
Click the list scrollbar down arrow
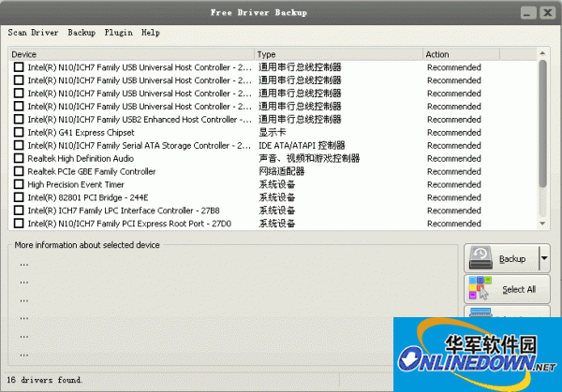pos(542,224)
